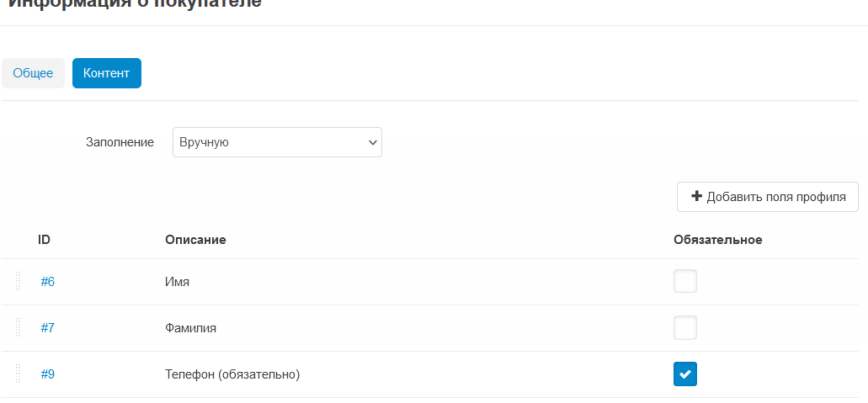
Task: Open profile field link #6
Action: coord(48,282)
